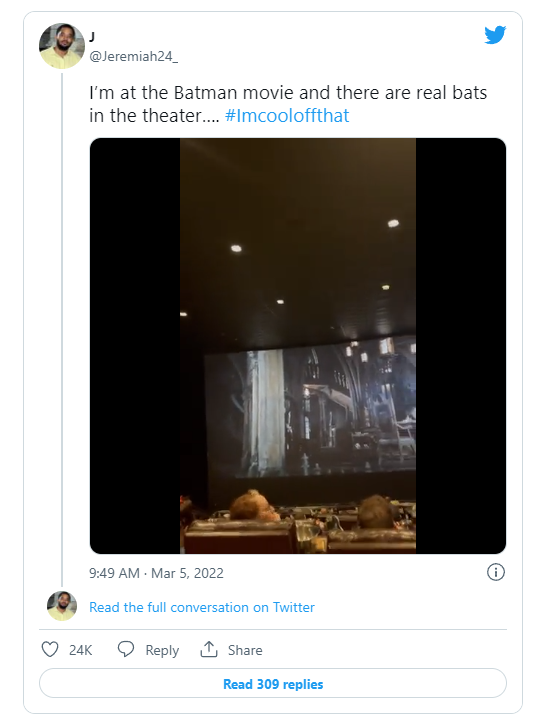Click the Reply text label
This screenshot has width=546, height=720.
point(162,650)
